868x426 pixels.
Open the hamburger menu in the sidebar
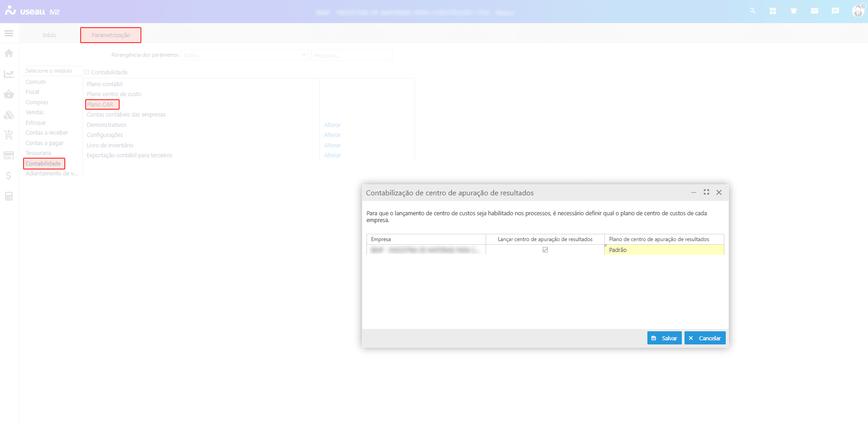9,34
